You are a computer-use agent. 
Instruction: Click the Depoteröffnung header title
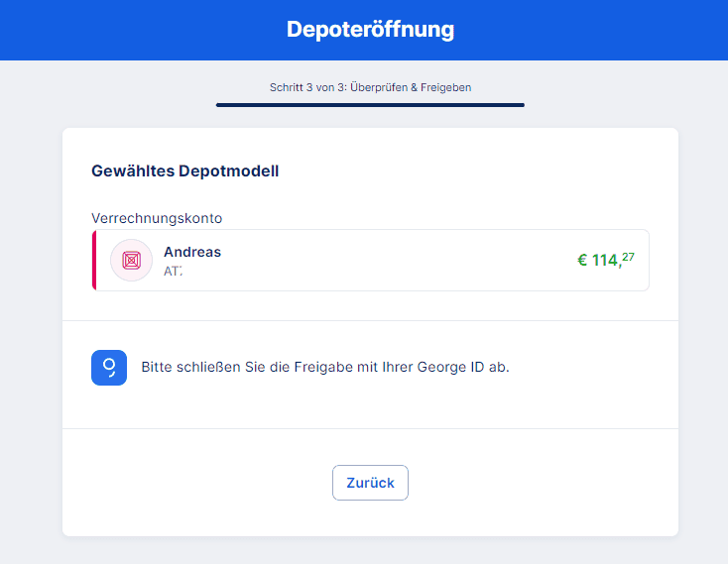tap(370, 29)
